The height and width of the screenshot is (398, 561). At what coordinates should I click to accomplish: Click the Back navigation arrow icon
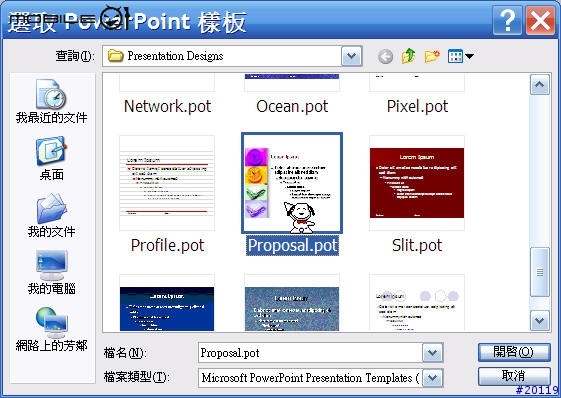point(385,56)
